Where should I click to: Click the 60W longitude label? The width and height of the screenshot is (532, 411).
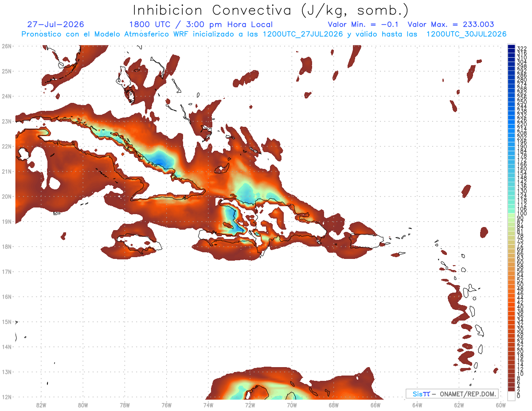pos(501,405)
